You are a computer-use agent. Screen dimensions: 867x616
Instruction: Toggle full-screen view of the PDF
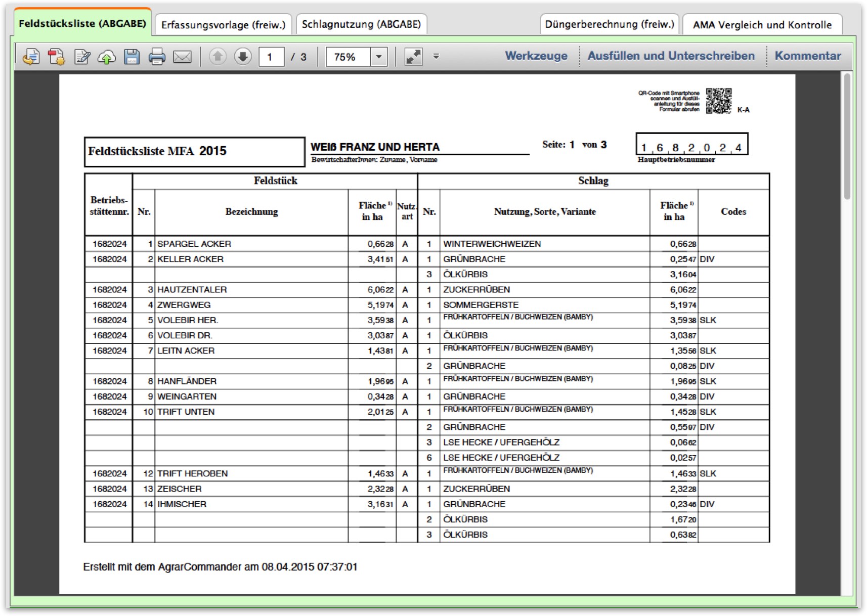coord(413,57)
